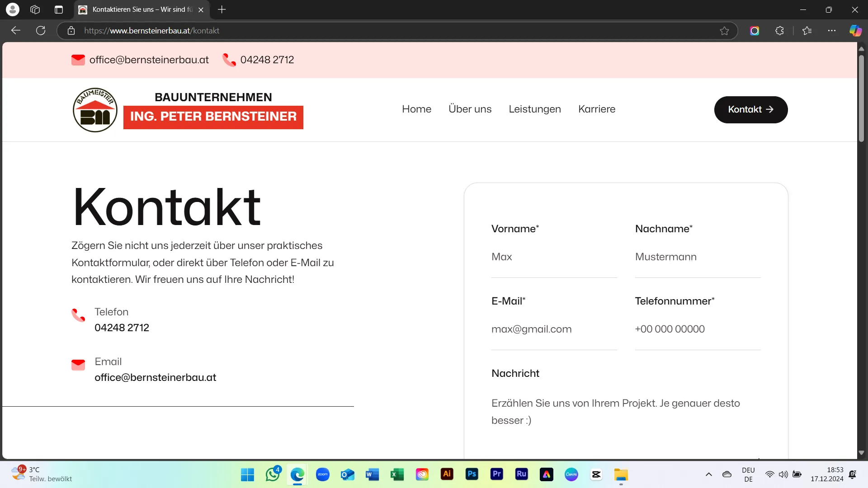The width and height of the screenshot is (868, 488).
Task: Open Leistungen navigation item
Action: [x=535, y=109]
